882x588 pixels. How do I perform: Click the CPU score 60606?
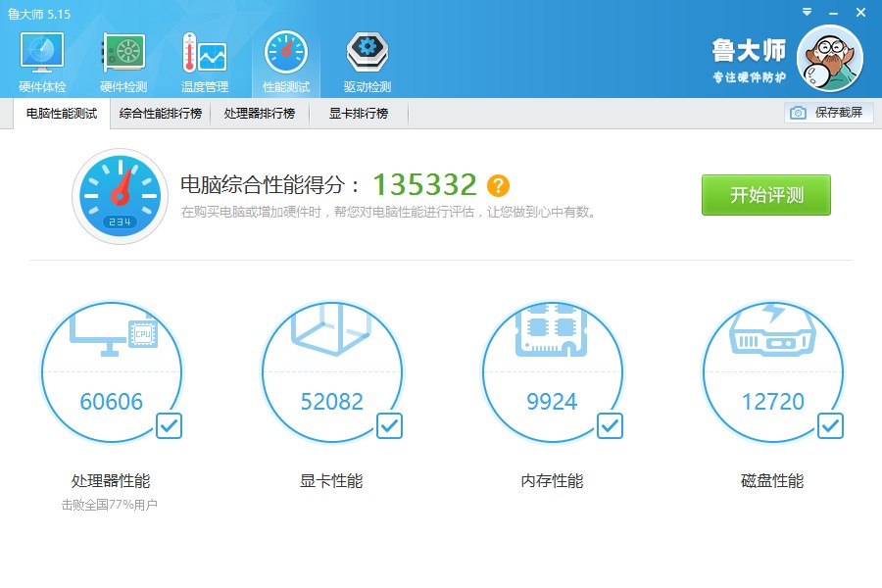click(x=112, y=402)
